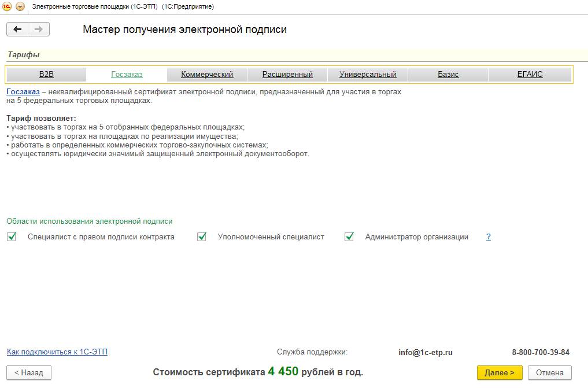Screen dimensions: 588x388
Task: Open the main menu dropdown arrow icon
Action: click(20, 6)
